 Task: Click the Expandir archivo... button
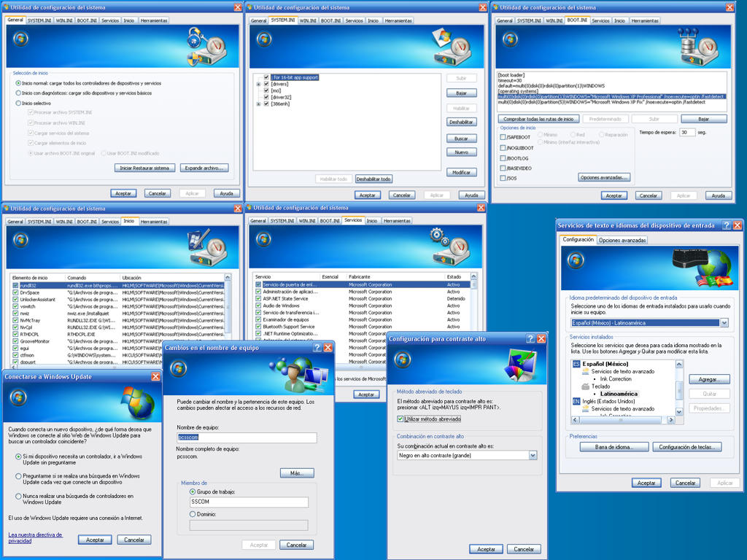204,168
